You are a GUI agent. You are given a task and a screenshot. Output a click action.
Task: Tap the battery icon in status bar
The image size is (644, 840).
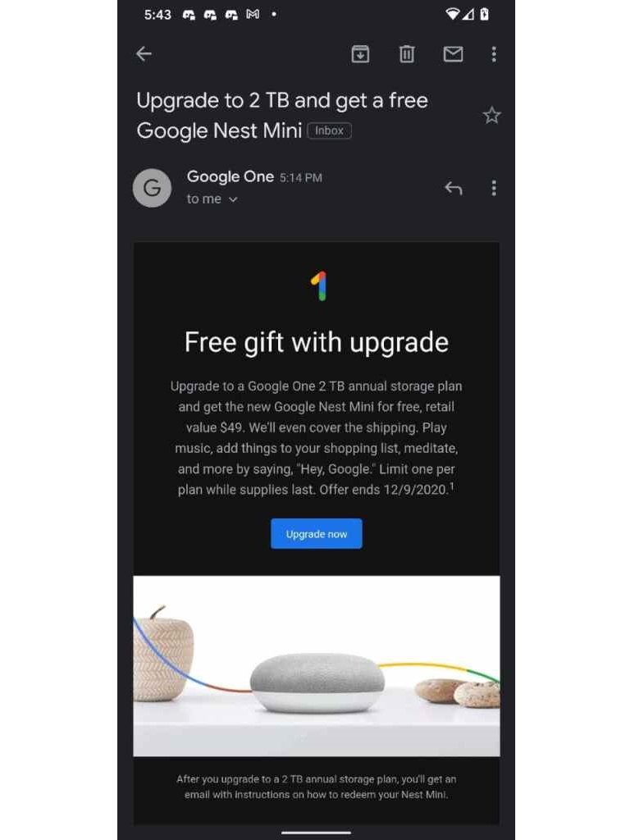point(484,14)
